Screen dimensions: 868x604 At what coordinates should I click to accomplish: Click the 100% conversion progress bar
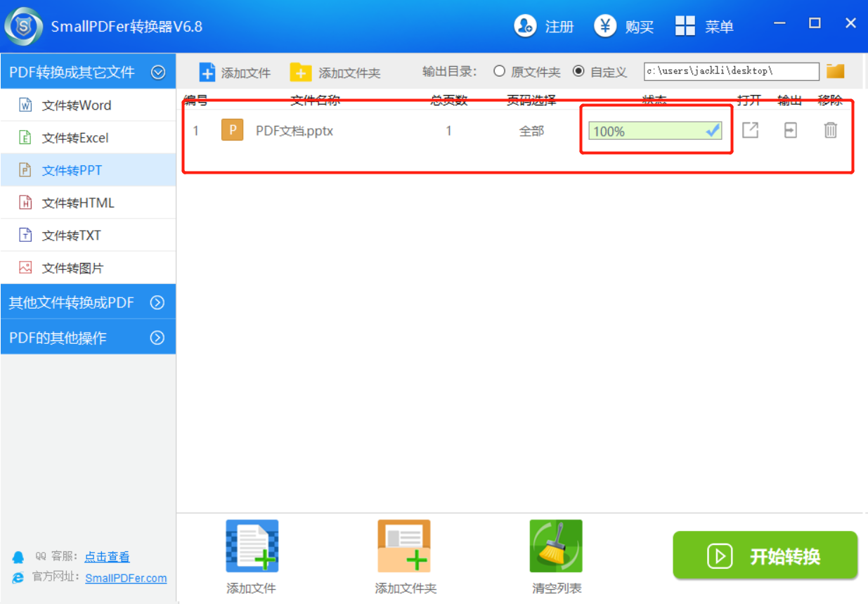pyautogui.click(x=655, y=131)
